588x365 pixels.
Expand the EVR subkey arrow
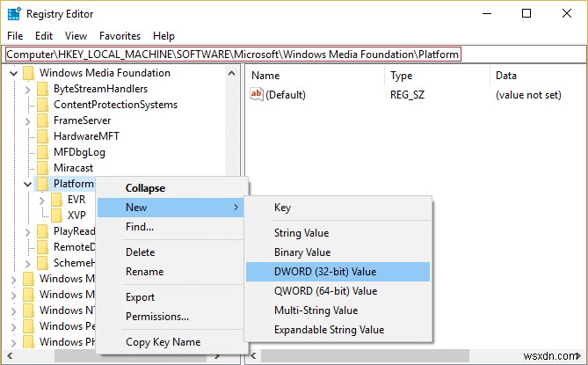tap(42, 200)
